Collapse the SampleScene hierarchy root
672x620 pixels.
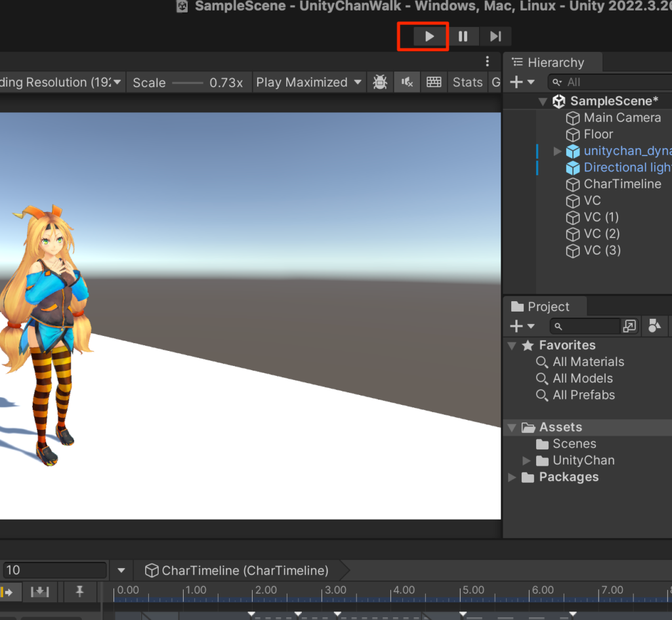tap(543, 102)
